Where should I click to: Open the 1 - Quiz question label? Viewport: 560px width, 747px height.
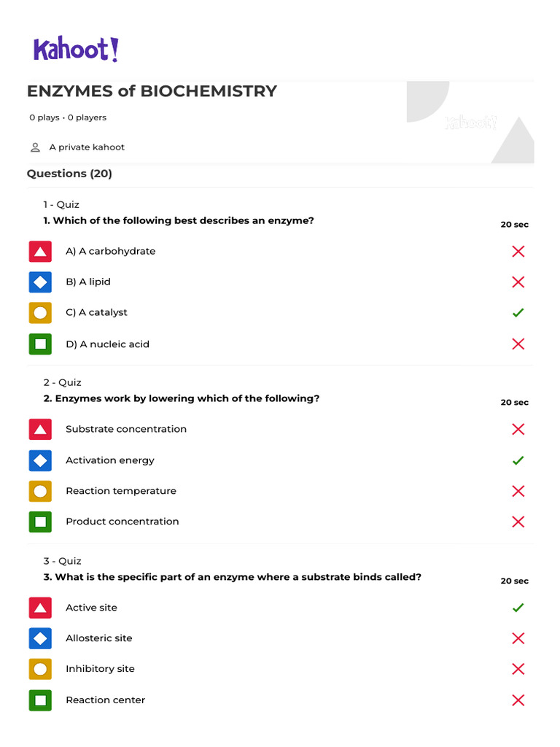(x=61, y=204)
